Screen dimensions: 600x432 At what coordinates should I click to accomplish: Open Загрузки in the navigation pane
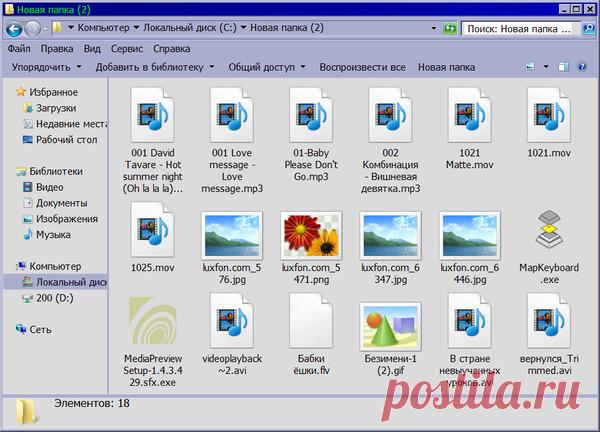pyautogui.click(x=57, y=108)
